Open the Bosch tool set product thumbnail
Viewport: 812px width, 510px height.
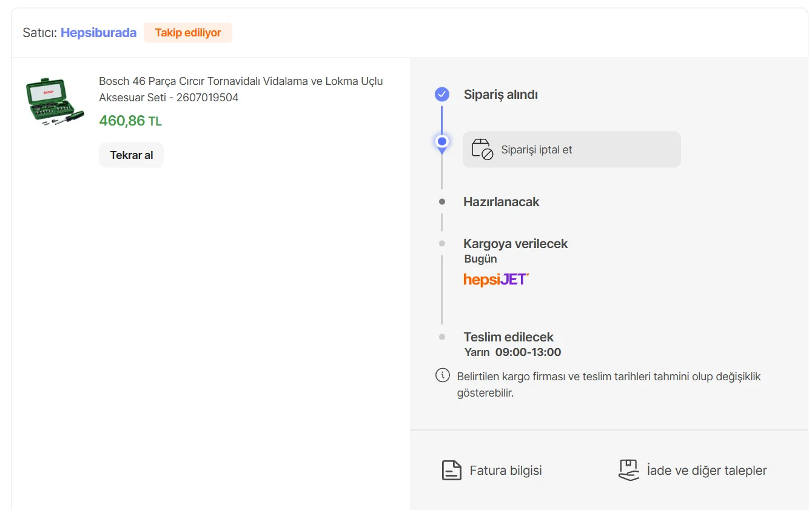(55, 101)
